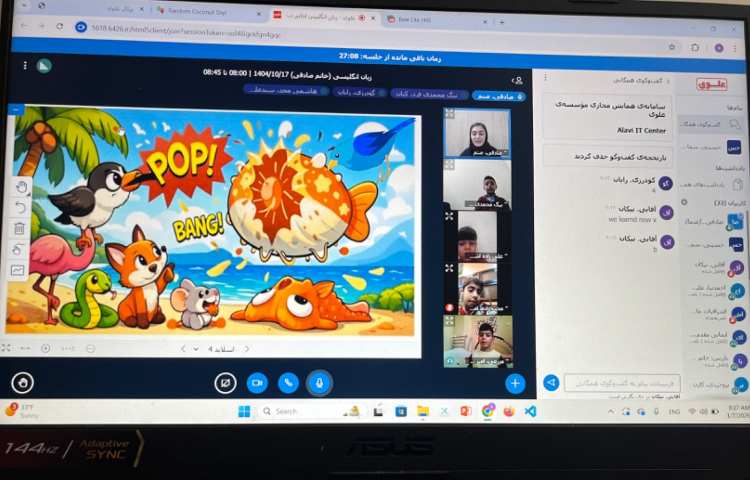Go to the previous slide arrow
The image size is (750, 480).
coord(183,349)
